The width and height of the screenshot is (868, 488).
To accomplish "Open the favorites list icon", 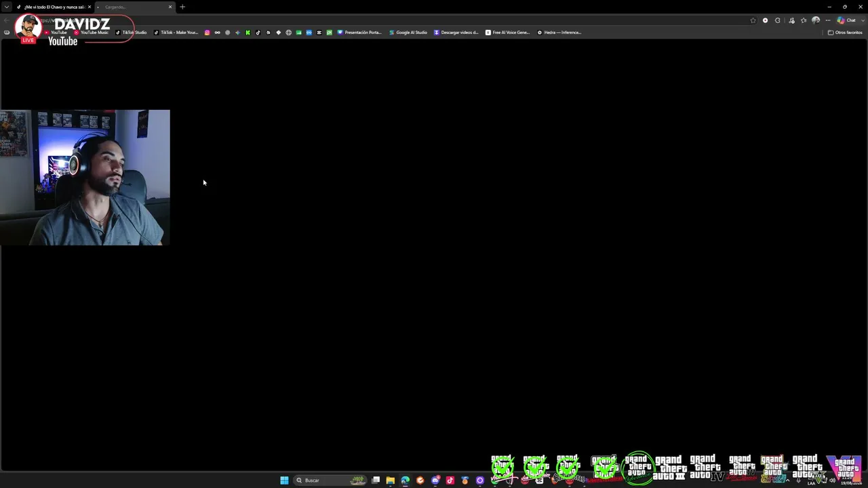I will pyautogui.click(x=804, y=20).
